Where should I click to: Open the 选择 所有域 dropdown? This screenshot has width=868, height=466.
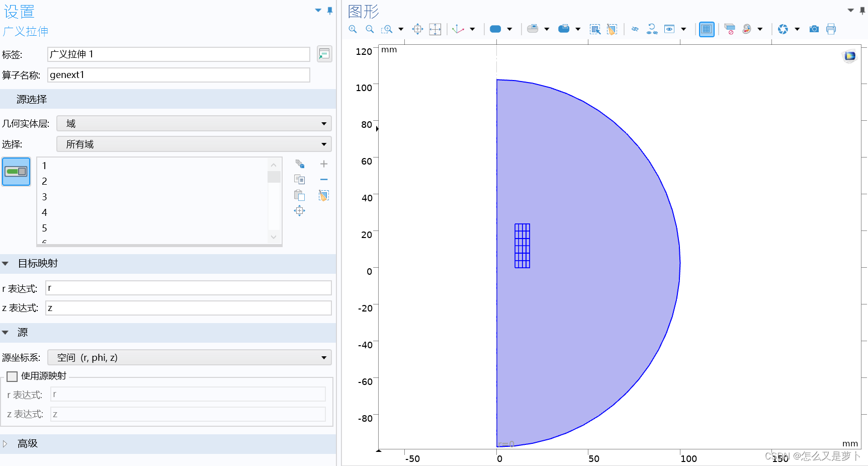[x=194, y=144]
